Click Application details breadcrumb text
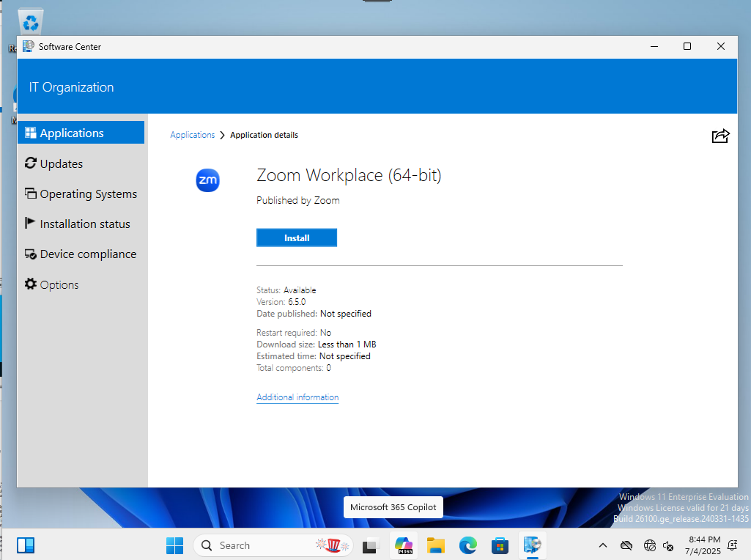Viewport: 751px width, 560px height. click(x=264, y=135)
